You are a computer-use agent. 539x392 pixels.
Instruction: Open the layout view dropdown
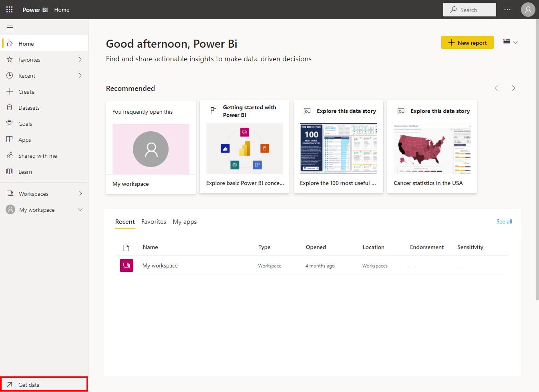(x=511, y=42)
